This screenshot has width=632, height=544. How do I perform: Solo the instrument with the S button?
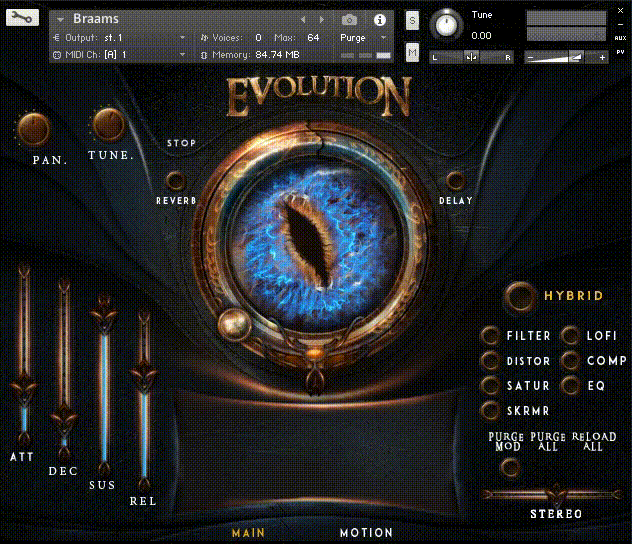pos(412,20)
